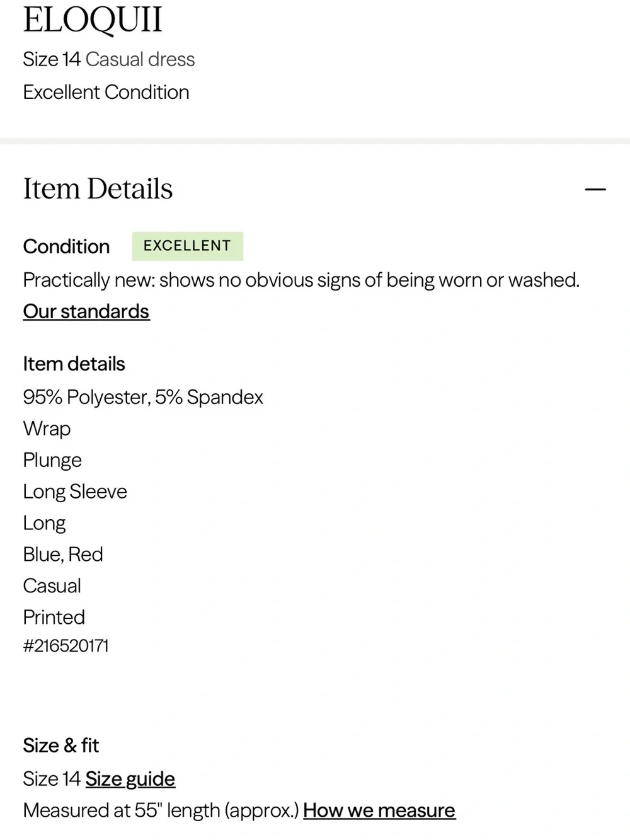The height and width of the screenshot is (840, 630).
Task: Click the Long Sleeve detail line
Action: click(75, 492)
